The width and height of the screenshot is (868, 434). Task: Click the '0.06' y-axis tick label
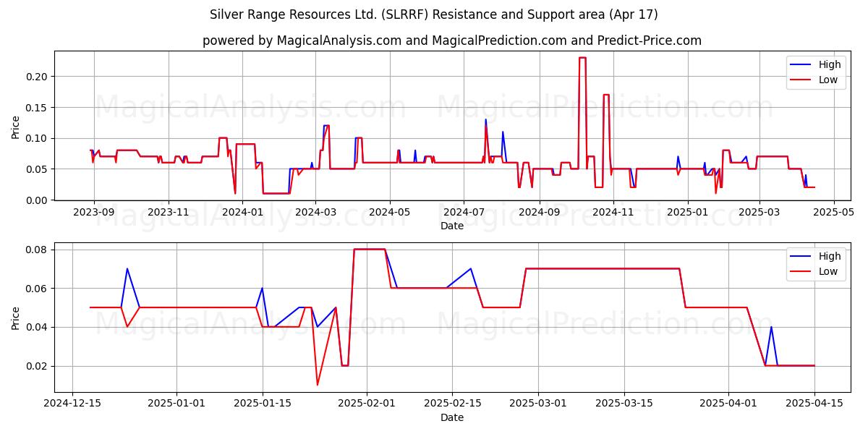pyautogui.click(x=36, y=289)
